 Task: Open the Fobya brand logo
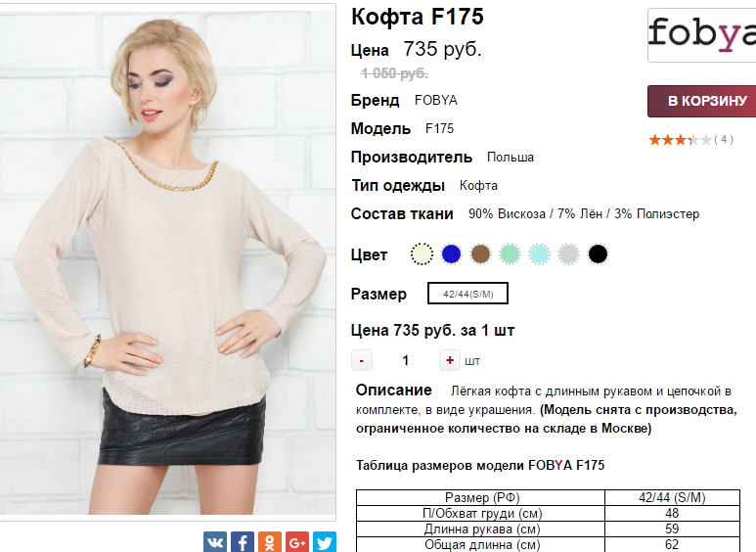coord(702,34)
